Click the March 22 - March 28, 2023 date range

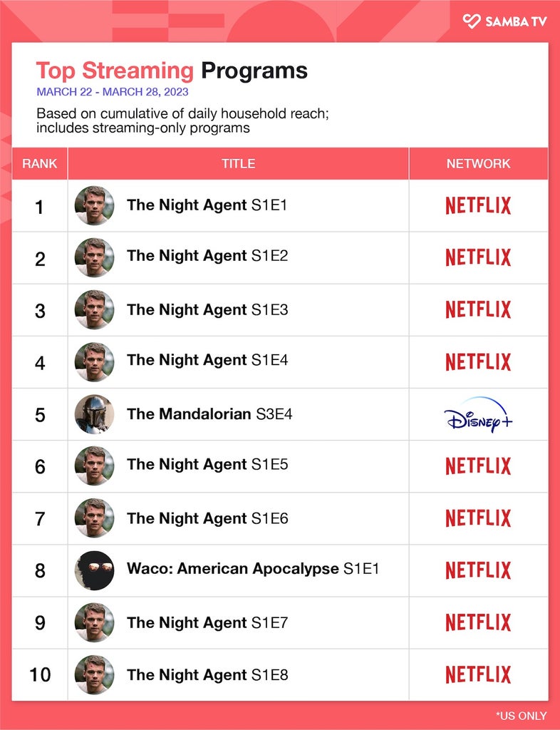point(113,92)
